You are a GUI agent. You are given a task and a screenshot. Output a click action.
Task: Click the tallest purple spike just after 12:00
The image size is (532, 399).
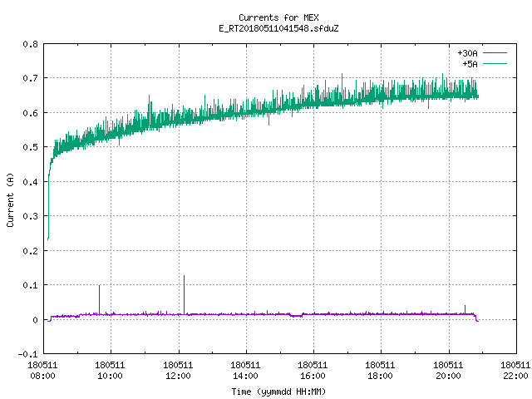[185, 294]
